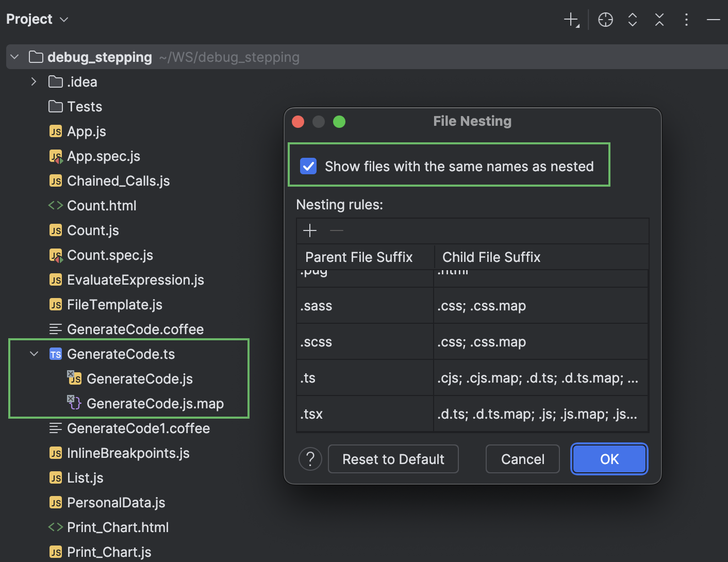Viewport: 728px width, 562px height.
Task: Click Select Opened File crosshair icon
Action: pyautogui.click(x=605, y=20)
